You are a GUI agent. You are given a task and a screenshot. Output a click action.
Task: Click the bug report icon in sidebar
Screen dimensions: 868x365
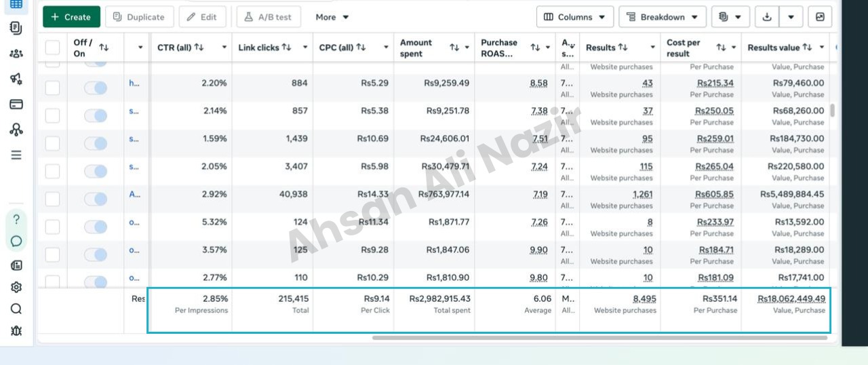16,330
